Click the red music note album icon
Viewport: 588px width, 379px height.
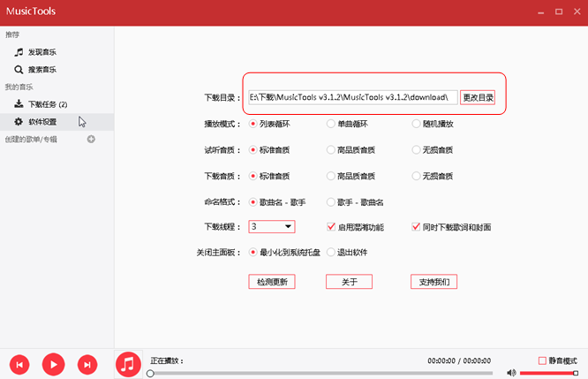[128, 364]
